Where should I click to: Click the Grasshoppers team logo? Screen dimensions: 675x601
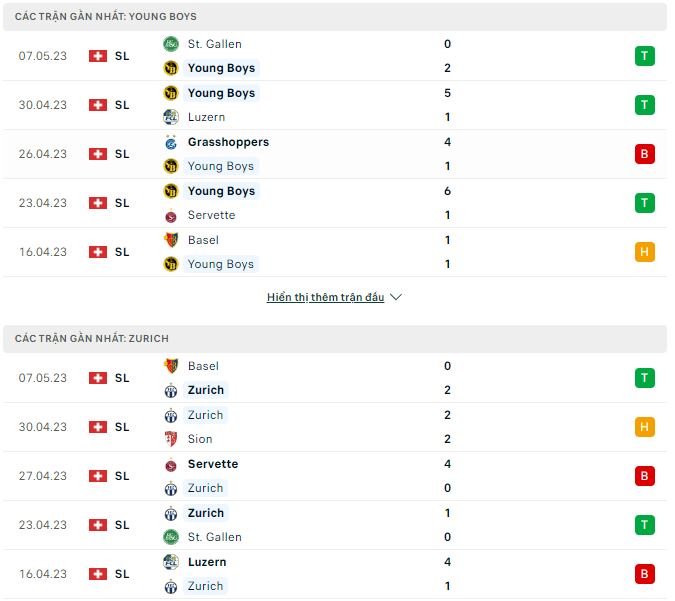point(170,142)
